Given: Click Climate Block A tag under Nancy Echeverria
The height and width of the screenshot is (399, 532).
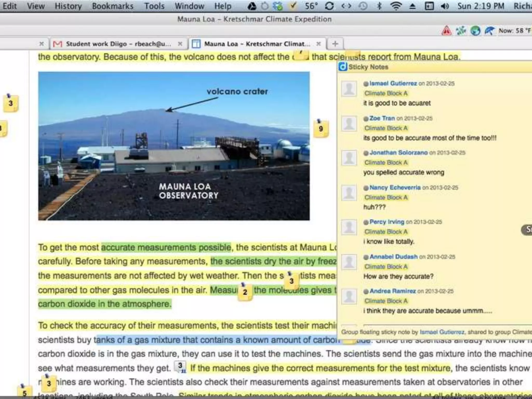Looking at the screenshot, I should (x=386, y=197).
